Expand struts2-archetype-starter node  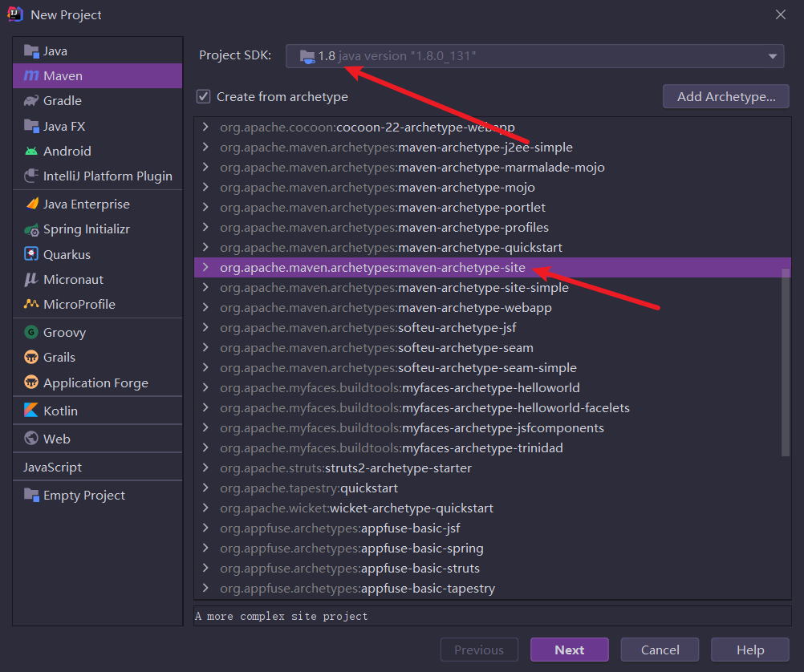point(205,468)
